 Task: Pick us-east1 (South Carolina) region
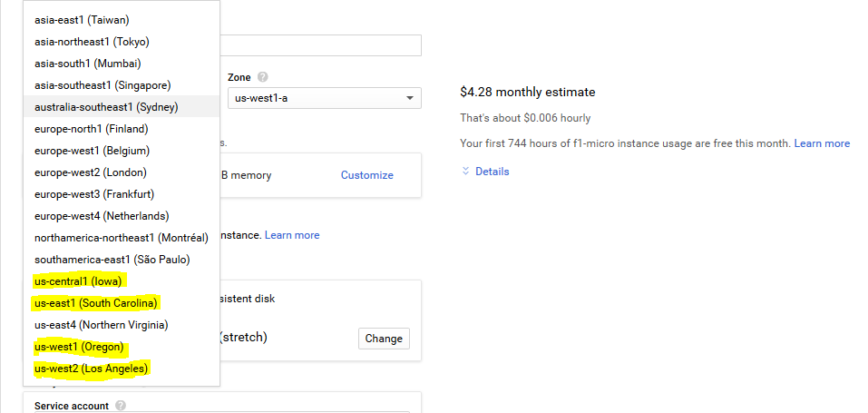pos(96,303)
